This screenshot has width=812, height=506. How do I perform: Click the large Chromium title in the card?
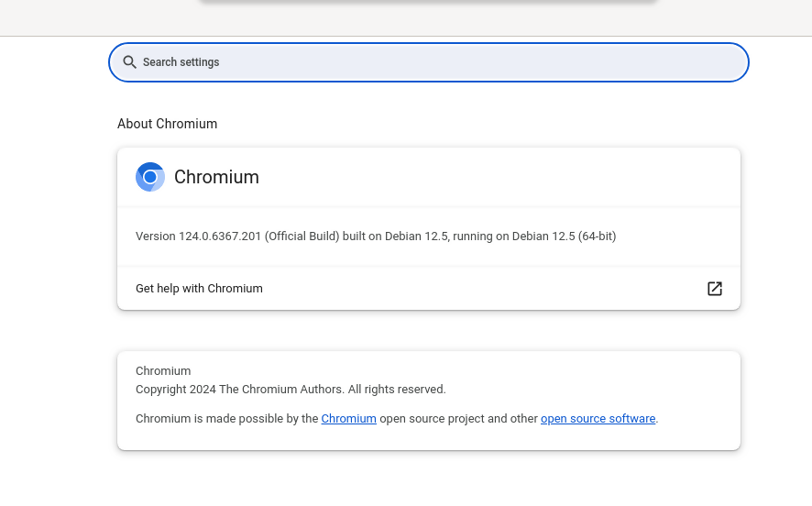pos(216,177)
